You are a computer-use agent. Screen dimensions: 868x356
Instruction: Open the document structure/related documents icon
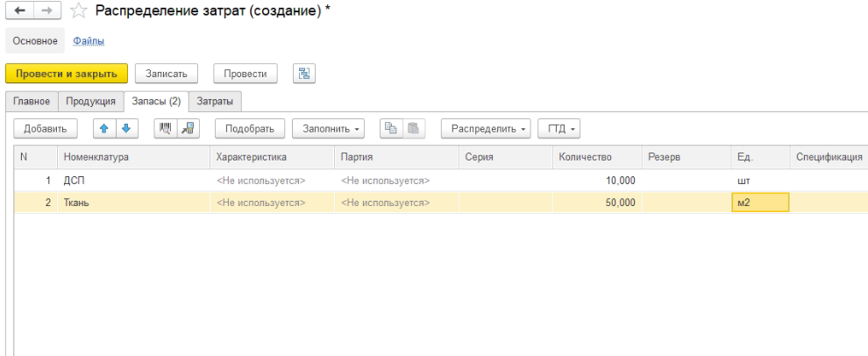(304, 73)
